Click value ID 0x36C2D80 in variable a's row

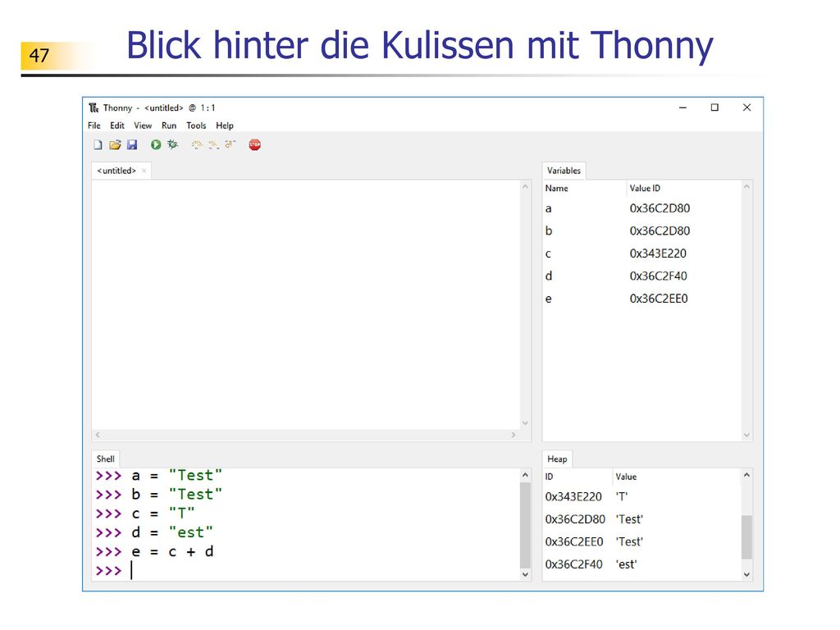click(x=660, y=208)
